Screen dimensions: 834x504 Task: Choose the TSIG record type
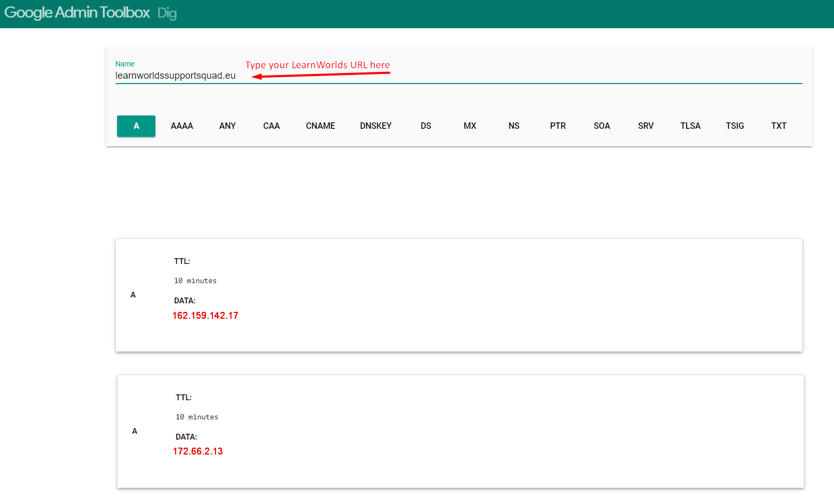(x=735, y=126)
